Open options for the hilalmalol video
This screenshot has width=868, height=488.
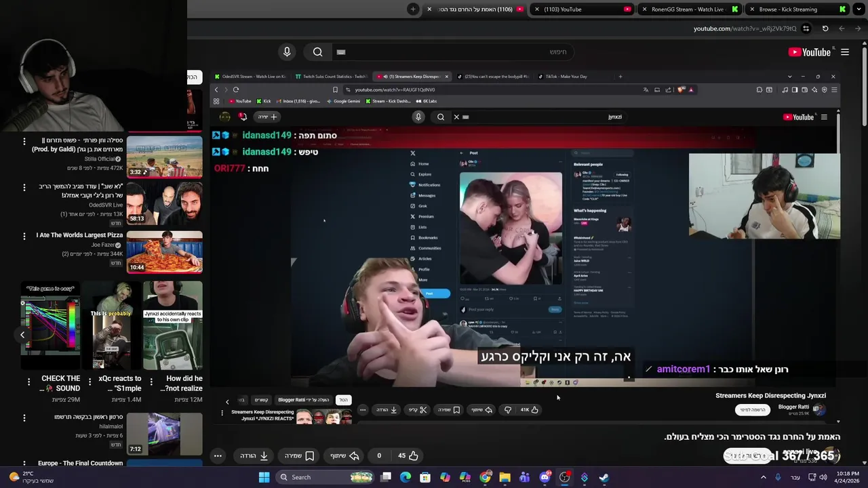[24, 418]
